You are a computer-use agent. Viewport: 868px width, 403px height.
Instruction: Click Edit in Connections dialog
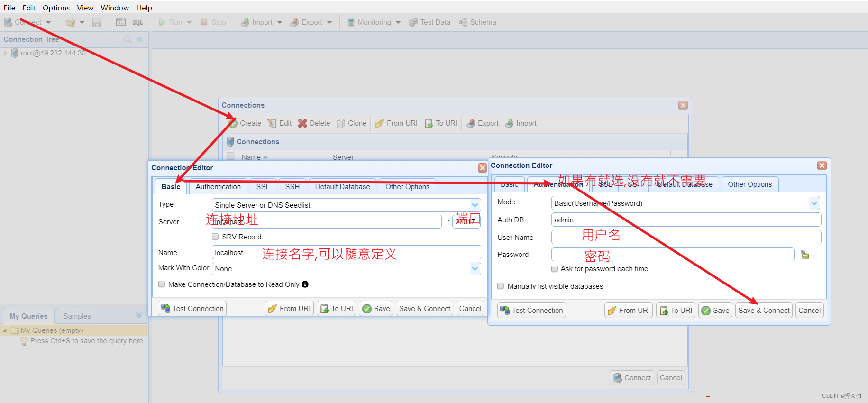coord(280,123)
